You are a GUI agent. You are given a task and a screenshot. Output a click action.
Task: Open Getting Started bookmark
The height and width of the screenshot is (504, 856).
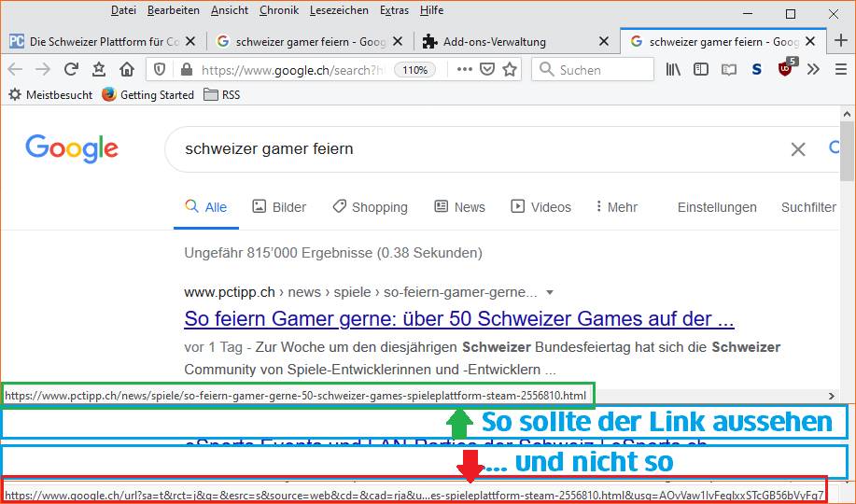point(147,94)
